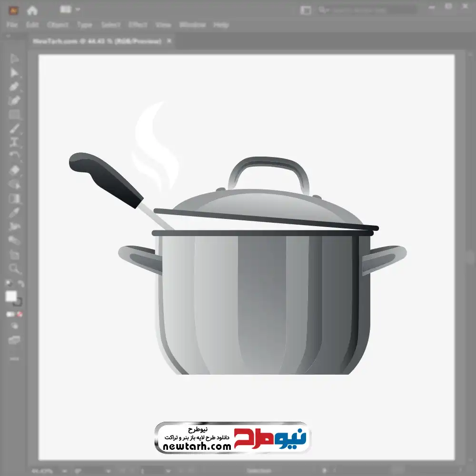Select the Selection tool arrow

pyautogui.click(x=14, y=59)
